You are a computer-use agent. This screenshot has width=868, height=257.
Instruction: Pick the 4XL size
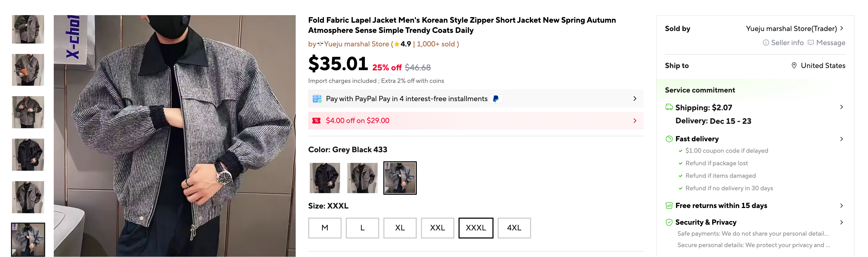514,228
